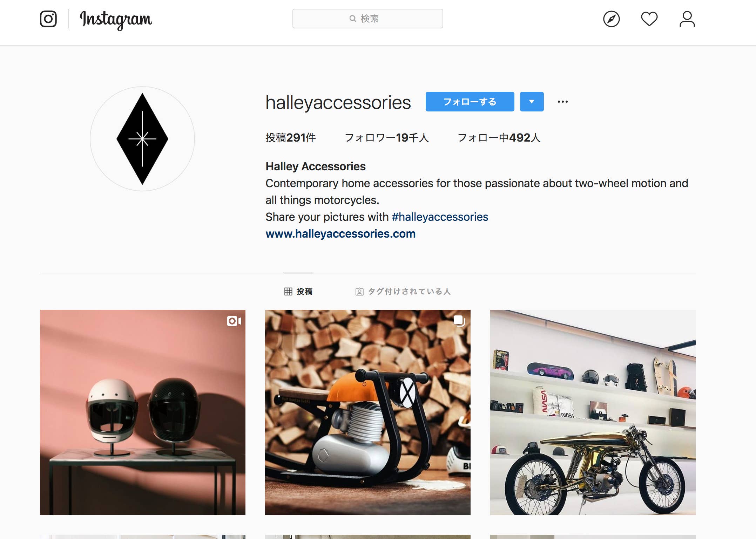This screenshot has width=756, height=539.
Task: Click the halleyaccessories diamond profile picture
Action: click(x=142, y=139)
